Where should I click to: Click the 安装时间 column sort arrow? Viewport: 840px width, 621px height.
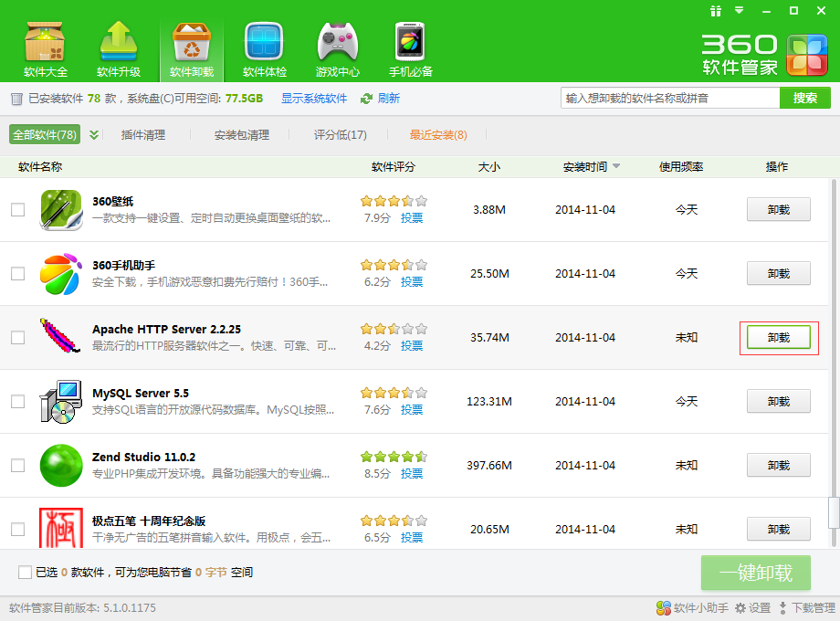(x=616, y=167)
